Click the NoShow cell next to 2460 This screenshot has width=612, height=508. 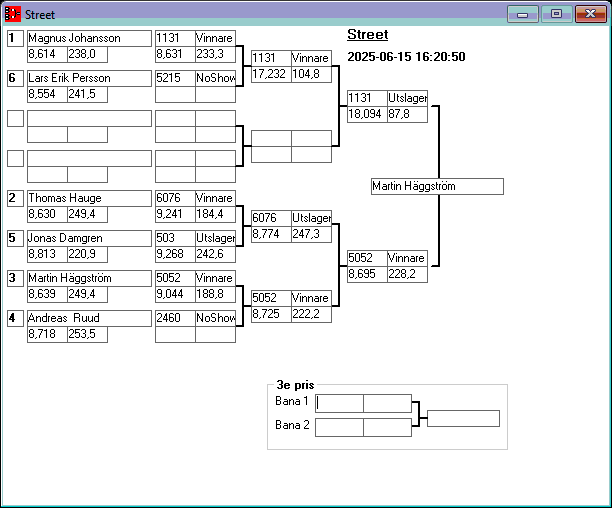[215, 318]
